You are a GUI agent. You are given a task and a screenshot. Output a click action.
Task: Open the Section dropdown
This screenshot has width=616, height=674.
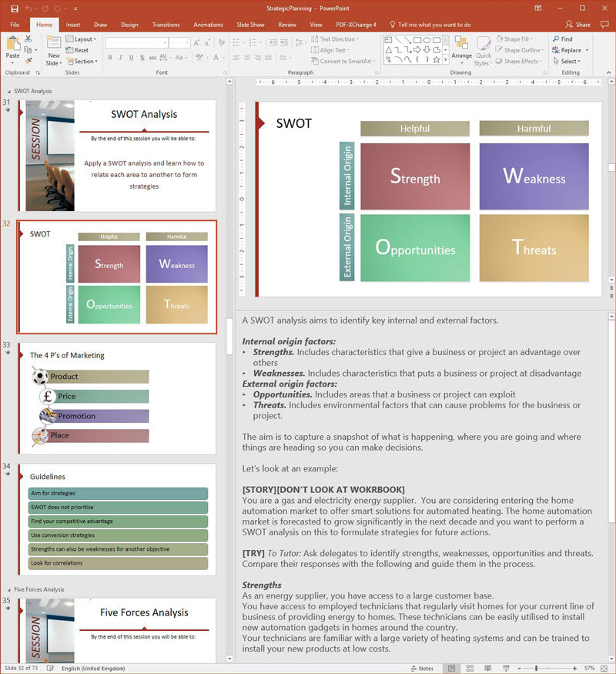coord(82,62)
